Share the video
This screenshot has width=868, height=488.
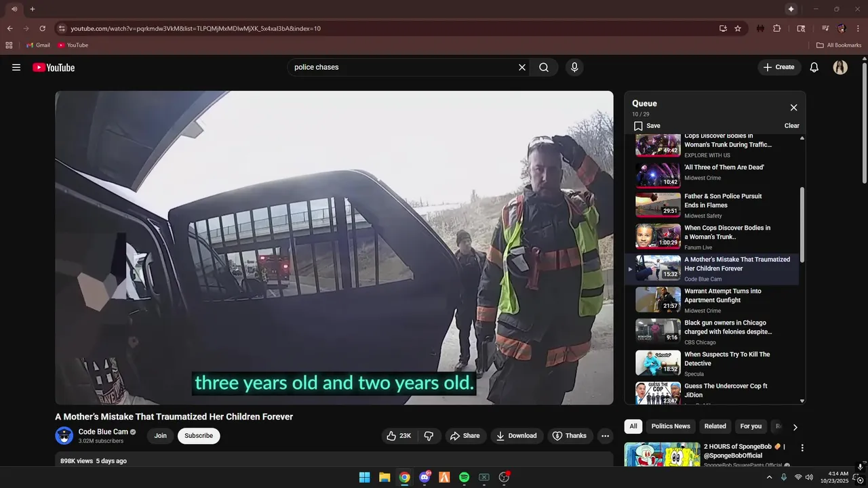point(465,436)
